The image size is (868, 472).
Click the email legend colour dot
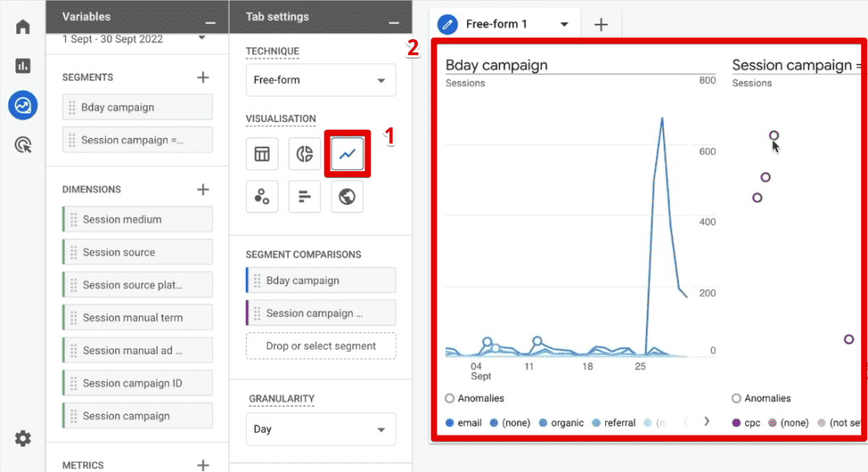449,423
